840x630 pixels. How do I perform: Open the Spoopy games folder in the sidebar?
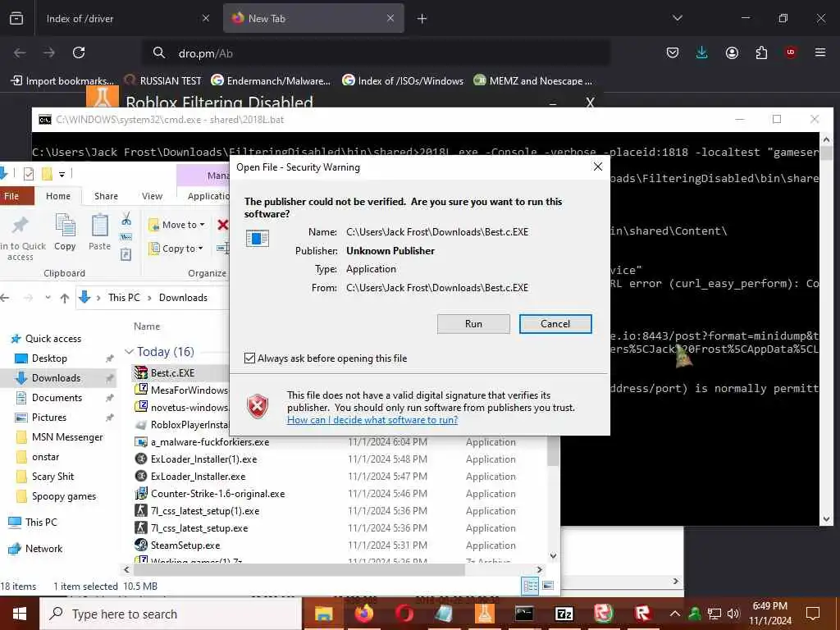(64, 496)
